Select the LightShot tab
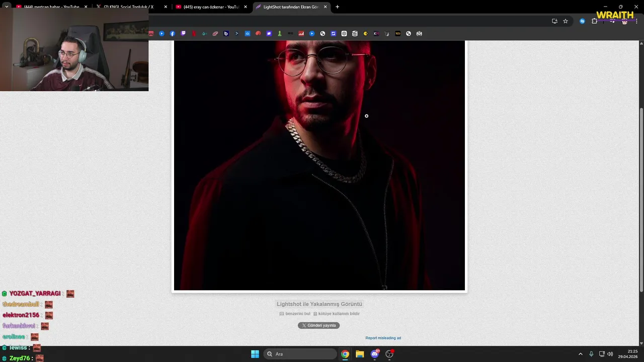644x362 pixels. click(291, 7)
